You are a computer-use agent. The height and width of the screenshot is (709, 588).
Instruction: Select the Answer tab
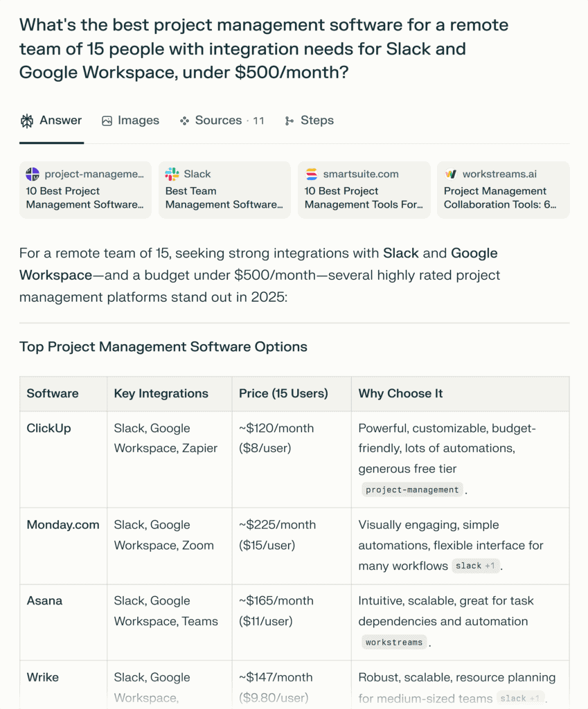[51, 120]
